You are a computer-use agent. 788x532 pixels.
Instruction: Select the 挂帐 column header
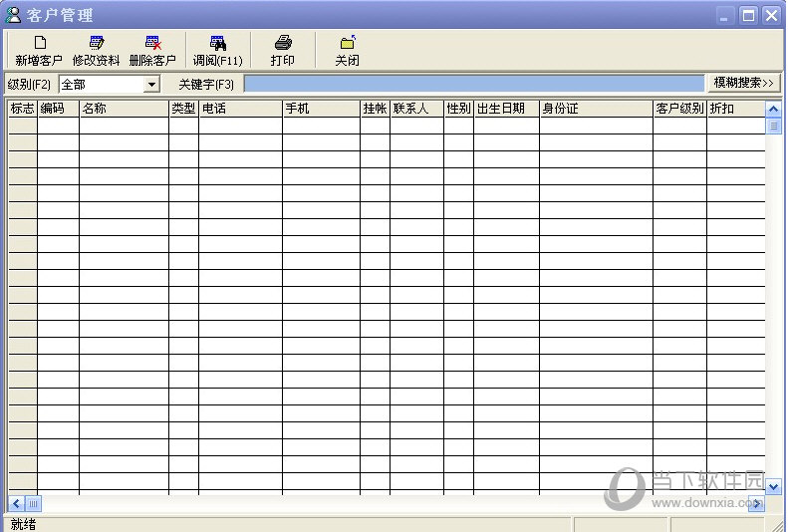coord(375,109)
